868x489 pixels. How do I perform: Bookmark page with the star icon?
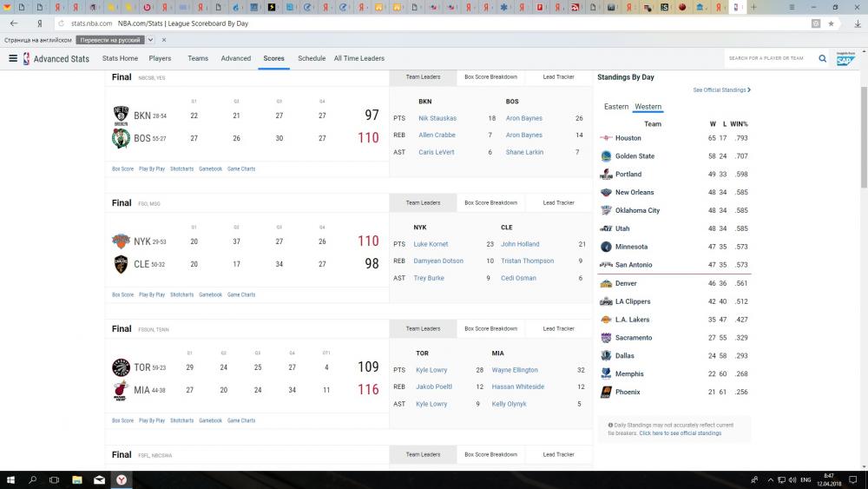tap(831, 23)
